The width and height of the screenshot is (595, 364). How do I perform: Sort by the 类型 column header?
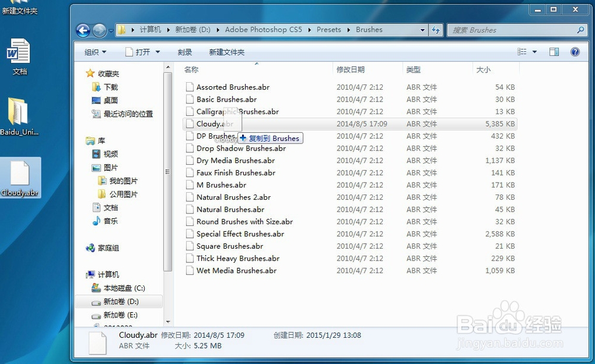(414, 70)
